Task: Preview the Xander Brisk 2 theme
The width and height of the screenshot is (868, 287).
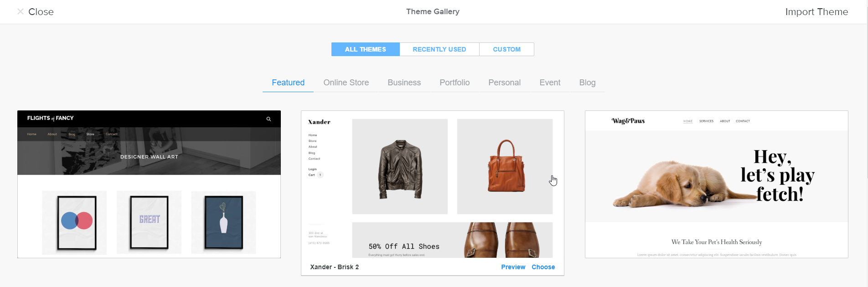Action: (x=513, y=267)
